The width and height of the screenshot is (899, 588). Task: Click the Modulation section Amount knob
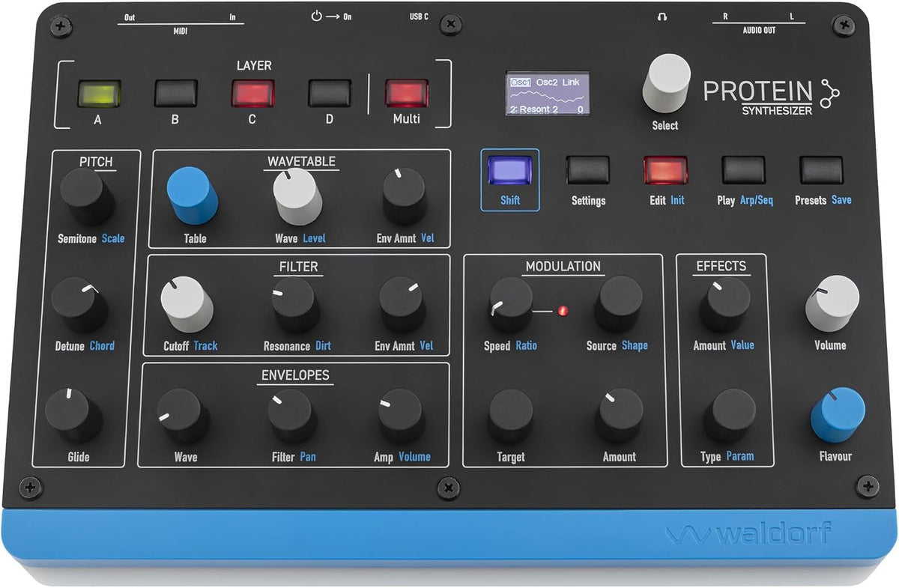620,415
